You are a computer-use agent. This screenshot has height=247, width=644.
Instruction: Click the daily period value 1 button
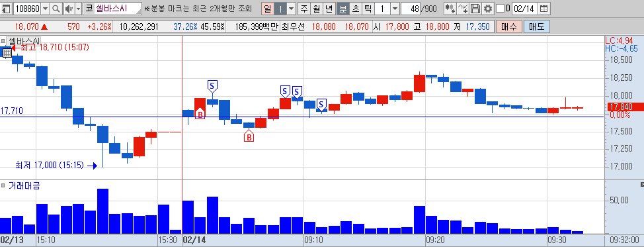click(x=280, y=8)
